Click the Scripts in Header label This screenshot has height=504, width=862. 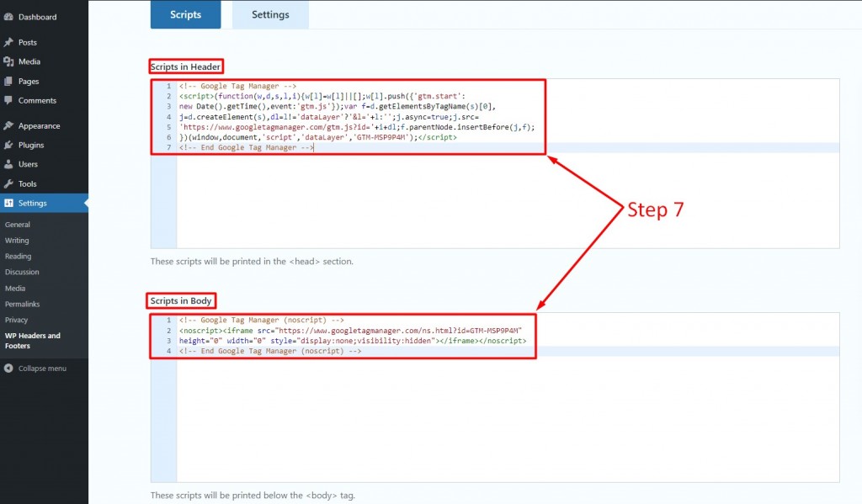(x=186, y=66)
